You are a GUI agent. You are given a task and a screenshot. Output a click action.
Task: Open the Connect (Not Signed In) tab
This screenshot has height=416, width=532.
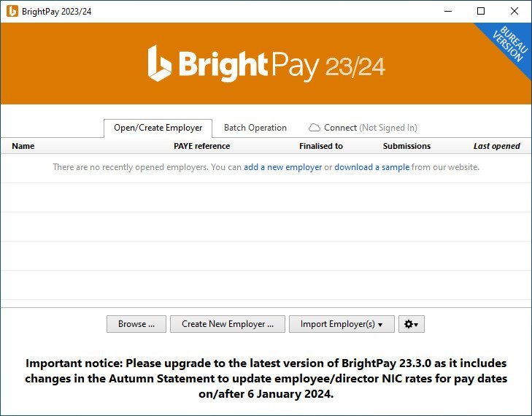(x=363, y=128)
